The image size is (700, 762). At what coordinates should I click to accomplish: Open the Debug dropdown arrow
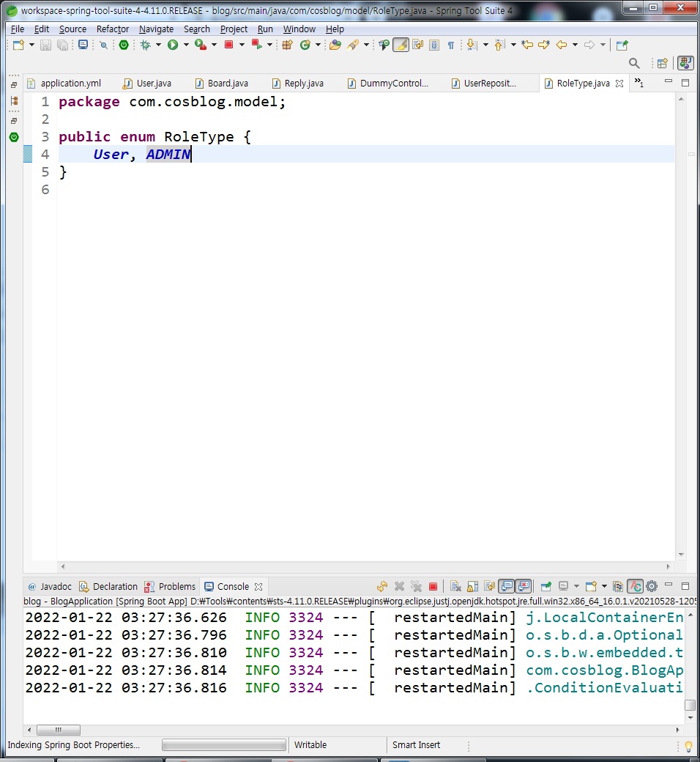[158, 45]
